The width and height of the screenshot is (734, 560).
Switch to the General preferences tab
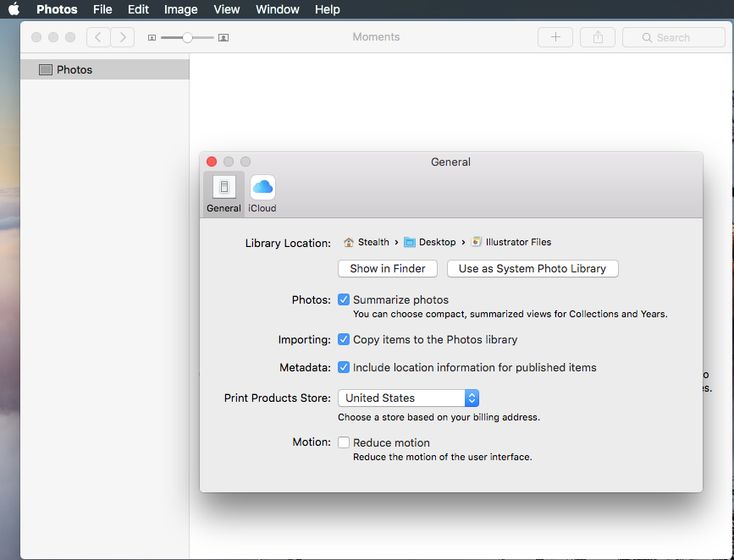tap(224, 195)
